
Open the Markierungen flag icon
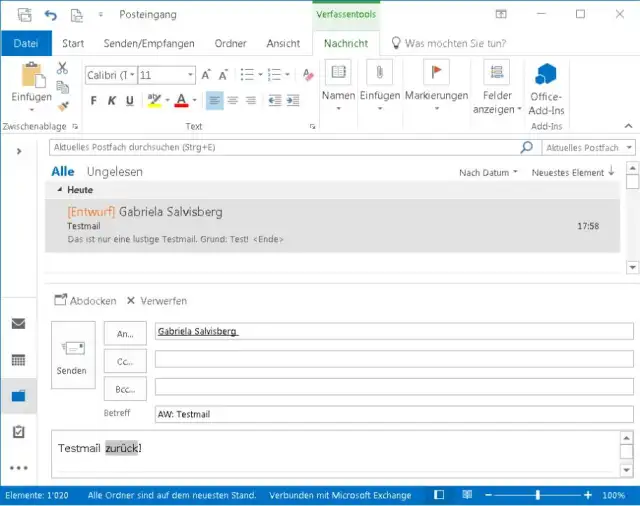(x=436, y=72)
